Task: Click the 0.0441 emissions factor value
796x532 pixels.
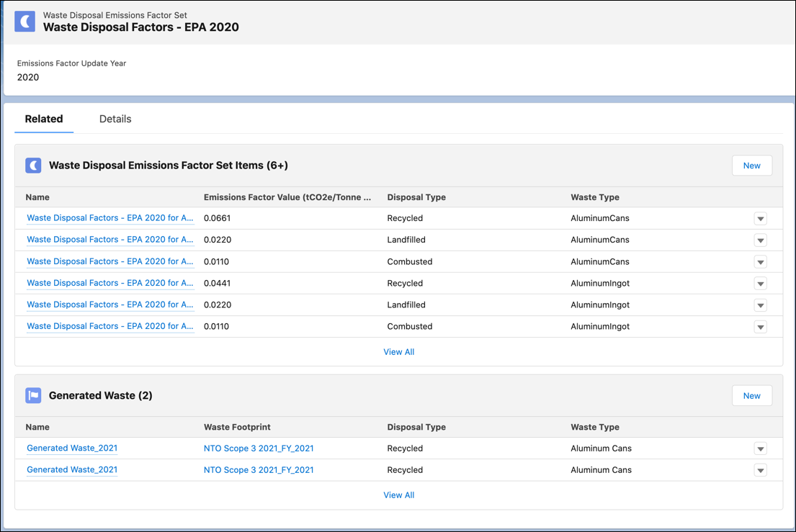Action: [218, 283]
